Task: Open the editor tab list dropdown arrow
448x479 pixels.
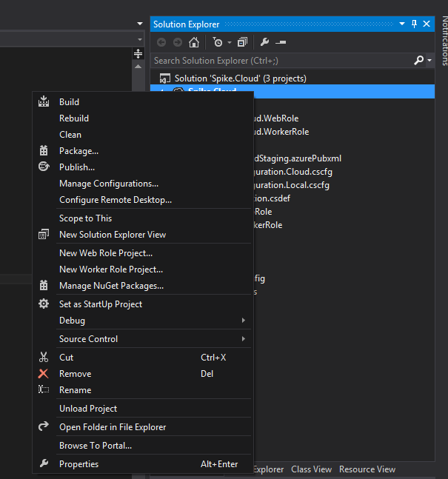Action: click(140, 24)
